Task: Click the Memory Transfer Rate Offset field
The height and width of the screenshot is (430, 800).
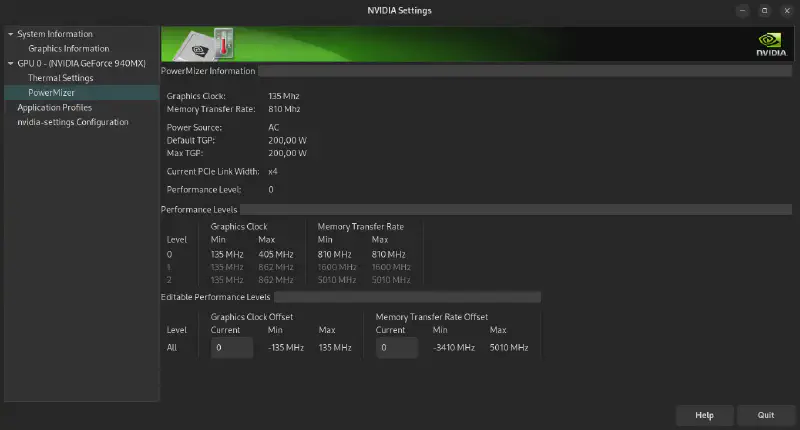Action: (396, 348)
